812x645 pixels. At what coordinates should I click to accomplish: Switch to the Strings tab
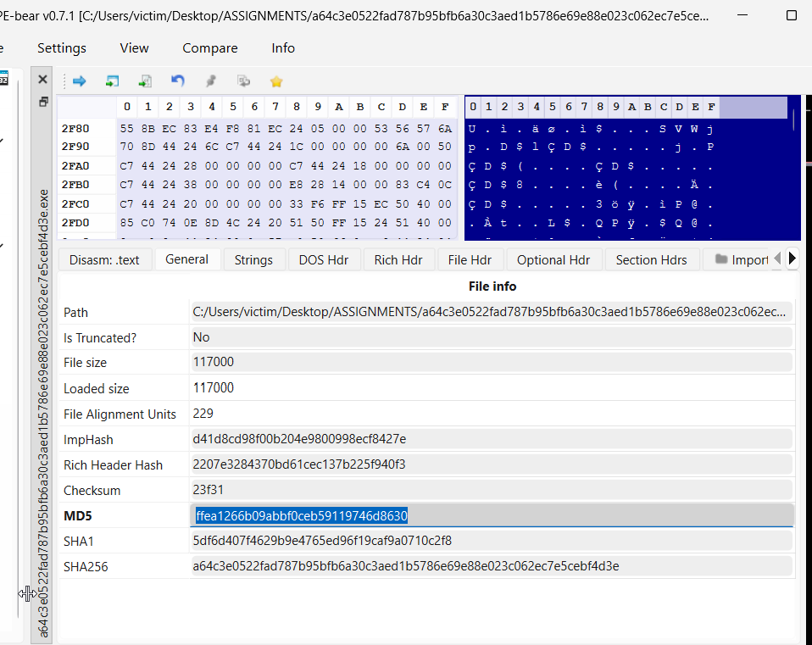click(253, 260)
